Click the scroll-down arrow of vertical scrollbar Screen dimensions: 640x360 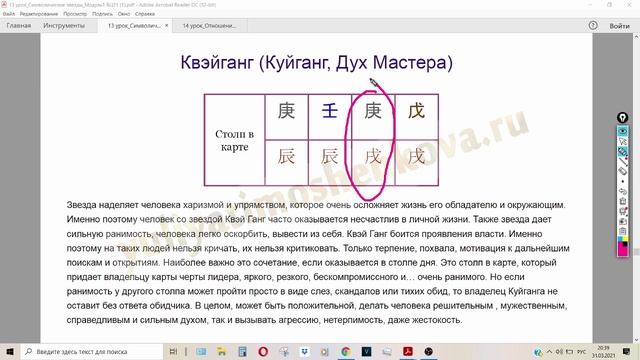click(x=637, y=340)
